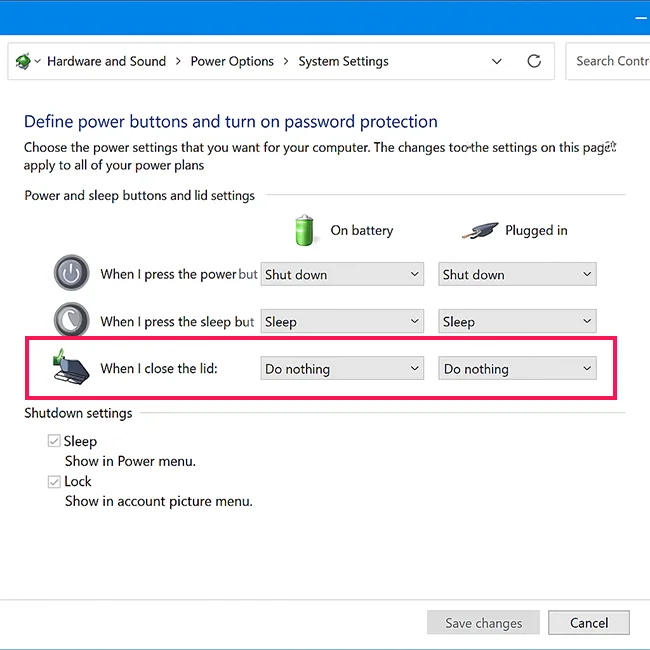Viewport: 650px width, 650px height.
Task: Go to Hardware and Sound breadcrumb
Action: (x=107, y=61)
